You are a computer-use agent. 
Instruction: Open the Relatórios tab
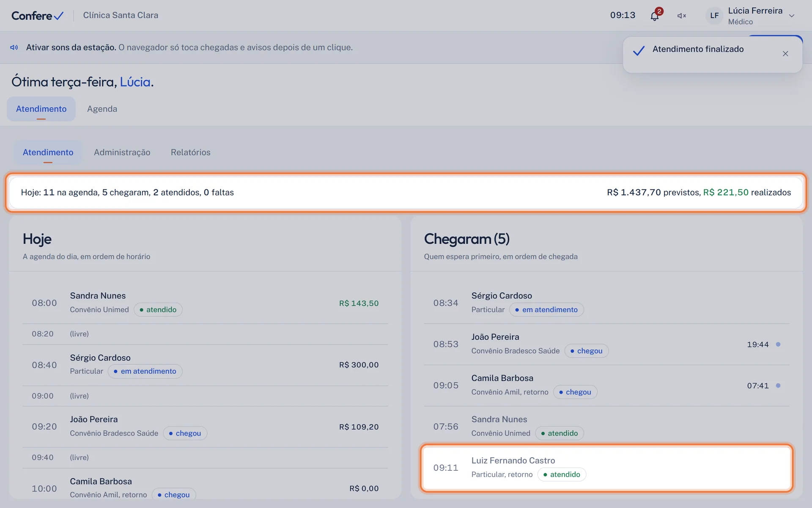click(190, 152)
